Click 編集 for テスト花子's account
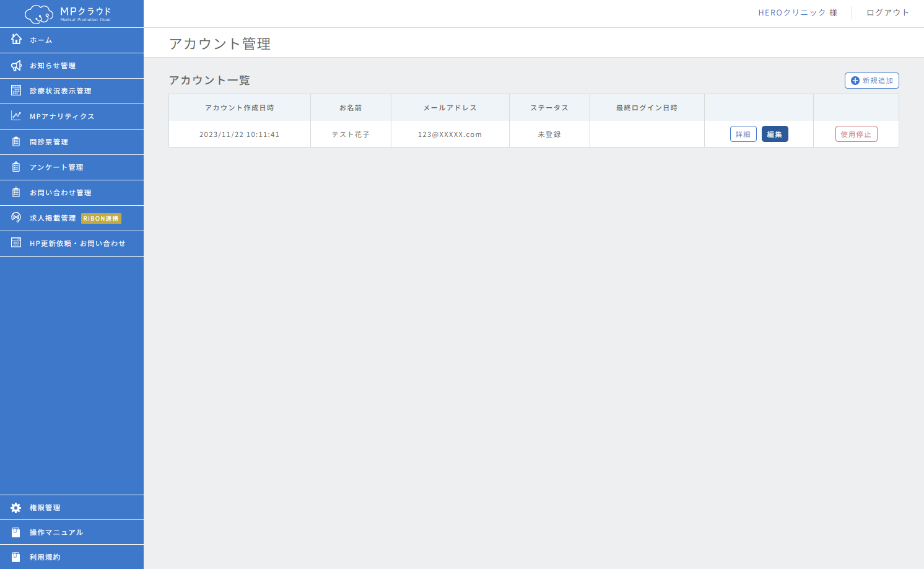The height and width of the screenshot is (569, 924). (775, 134)
